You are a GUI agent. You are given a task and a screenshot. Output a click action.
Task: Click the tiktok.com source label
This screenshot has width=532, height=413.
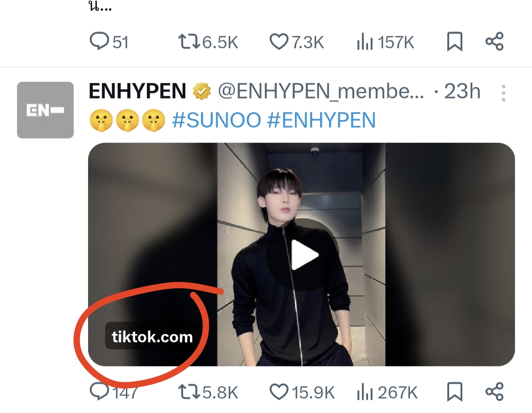coord(152,337)
